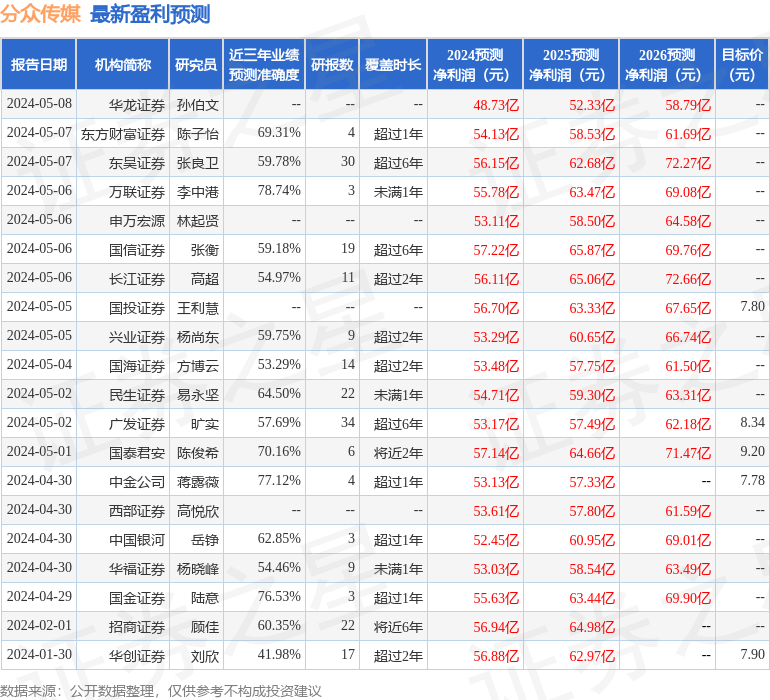Click researcher name 易永坚
Screen dimensions: 770x700
[x=197, y=395]
